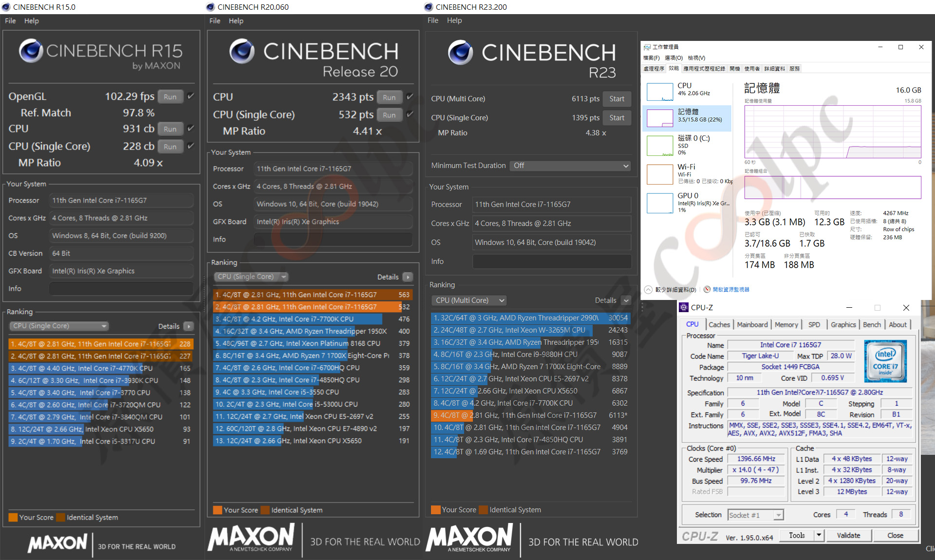This screenshot has width=935, height=560.
Task: Open 檔案(F) menu in Task Manager
Action: tap(652, 58)
